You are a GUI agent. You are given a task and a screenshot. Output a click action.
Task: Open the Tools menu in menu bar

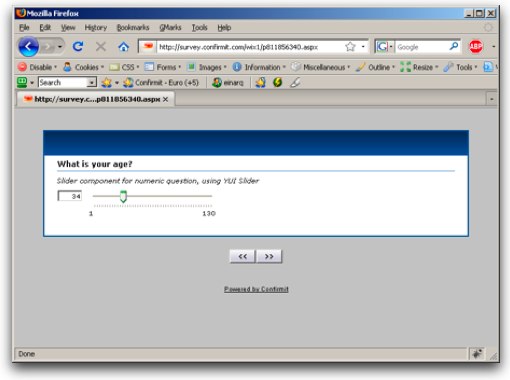click(199, 28)
